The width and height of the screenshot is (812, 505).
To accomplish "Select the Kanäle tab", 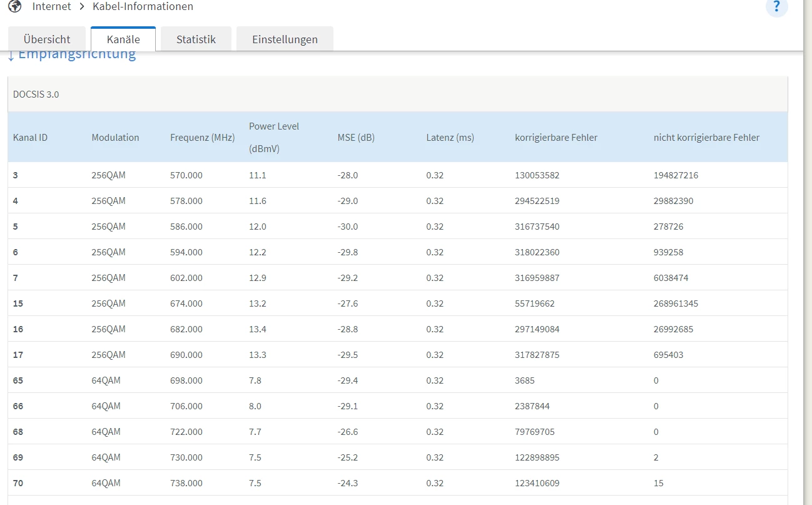I will click(123, 39).
